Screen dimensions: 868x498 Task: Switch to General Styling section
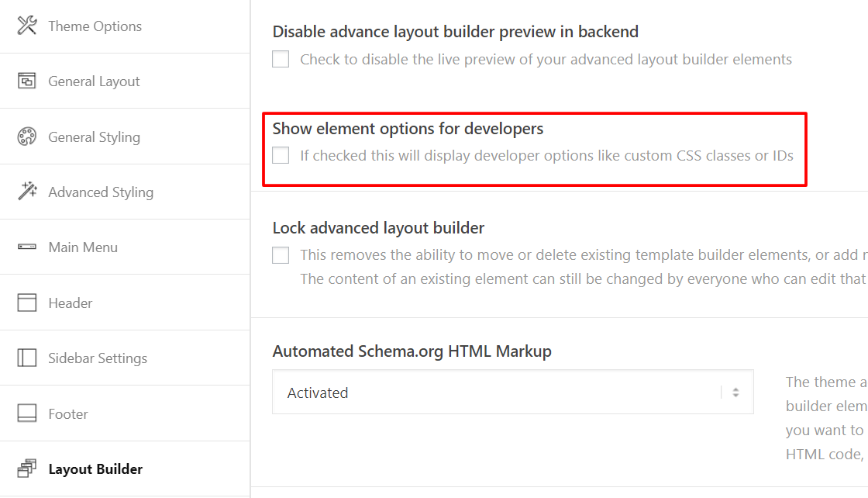[x=94, y=137]
